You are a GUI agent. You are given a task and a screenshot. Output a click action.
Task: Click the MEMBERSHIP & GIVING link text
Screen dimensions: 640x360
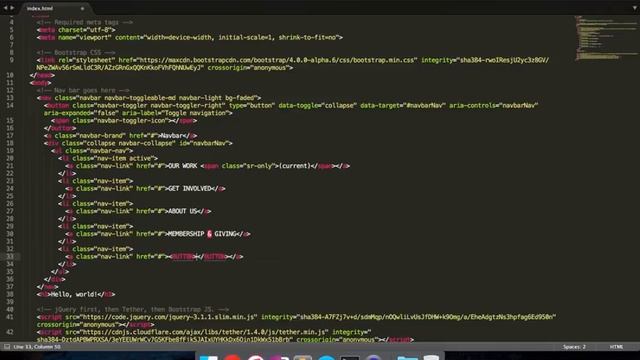(202, 234)
